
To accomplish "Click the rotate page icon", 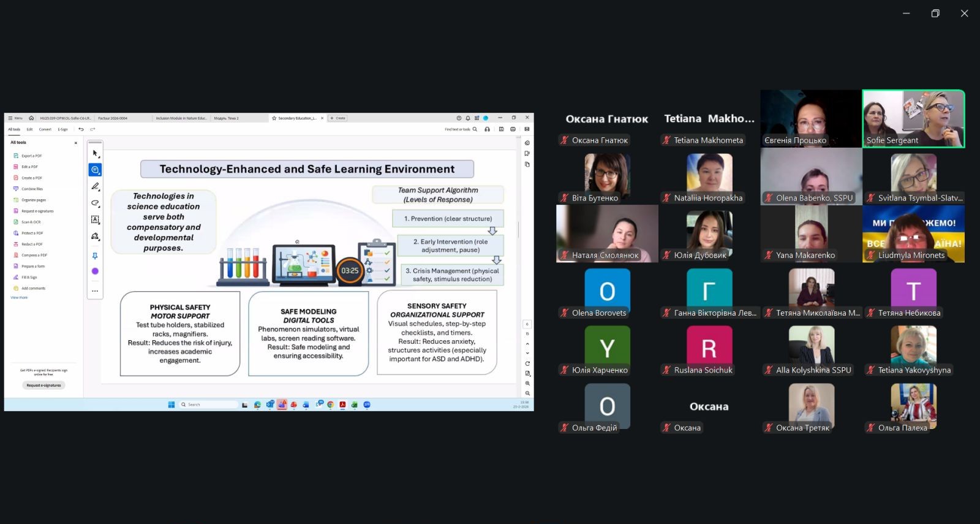I will (527, 363).
